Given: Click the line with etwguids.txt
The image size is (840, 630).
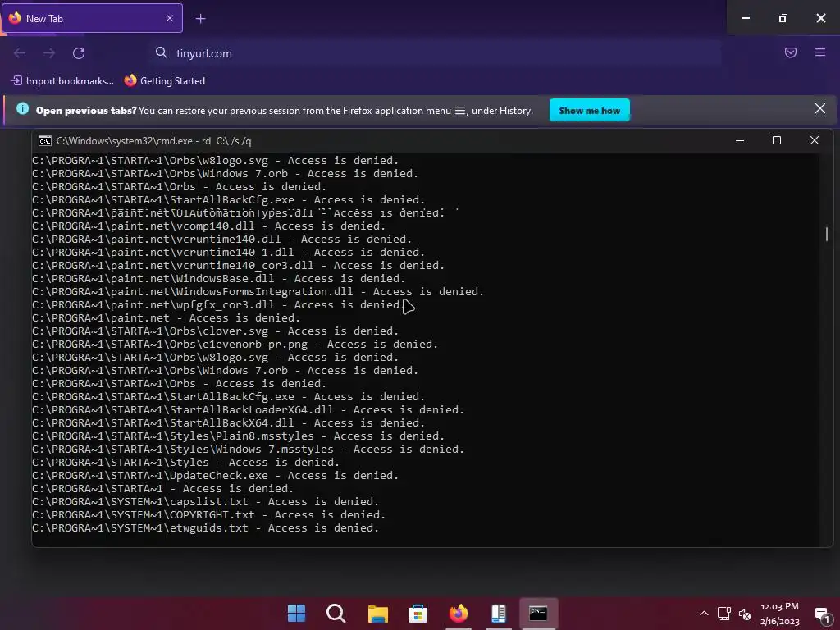Looking at the screenshot, I should [205, 528].
